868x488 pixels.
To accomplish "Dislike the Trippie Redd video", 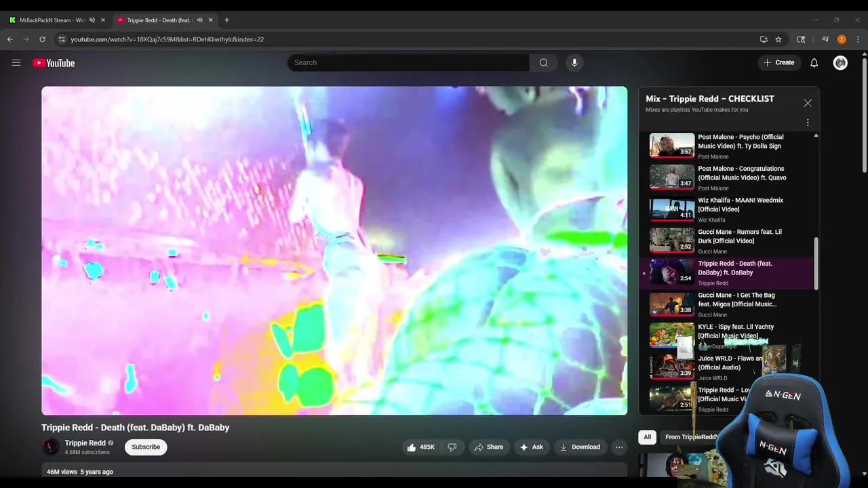I will pos(452,447).
